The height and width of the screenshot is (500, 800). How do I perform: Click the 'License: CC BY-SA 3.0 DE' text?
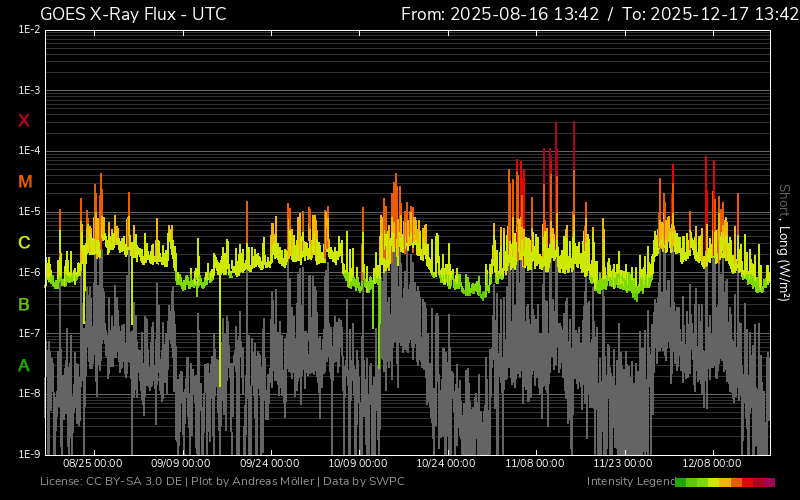(111, 481)
